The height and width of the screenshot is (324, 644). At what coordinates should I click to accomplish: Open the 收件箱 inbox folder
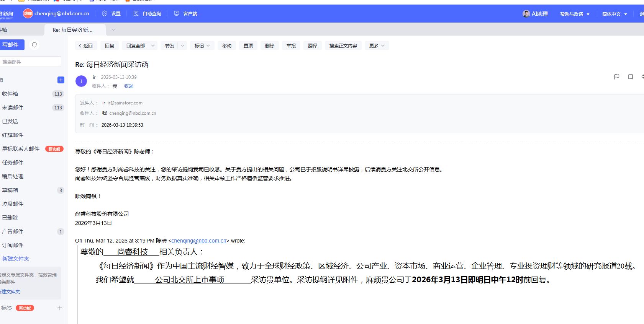click(x=10, y=94)
